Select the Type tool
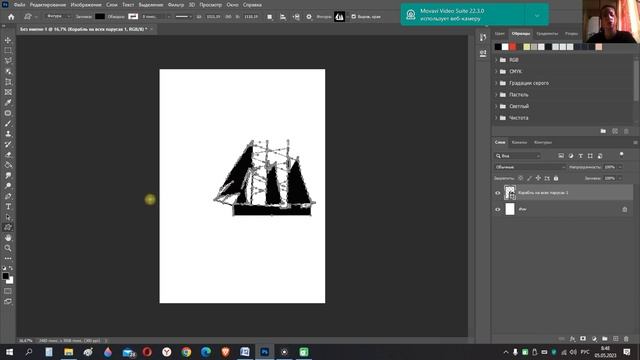 coord(8,207)
